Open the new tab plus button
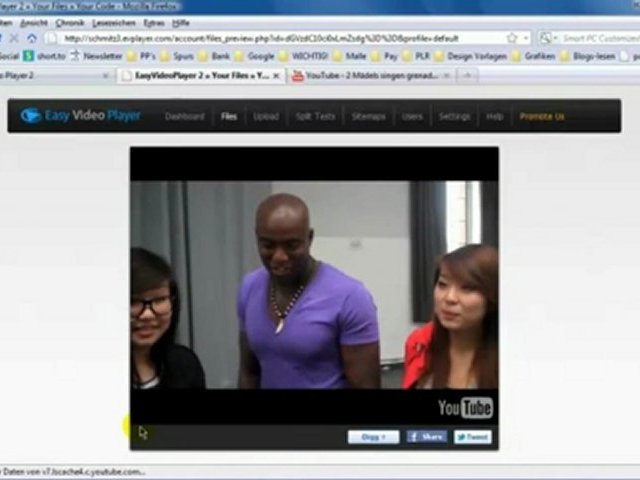Image resolution: width=640 pixels, height=480 pixels. (467, 76)
